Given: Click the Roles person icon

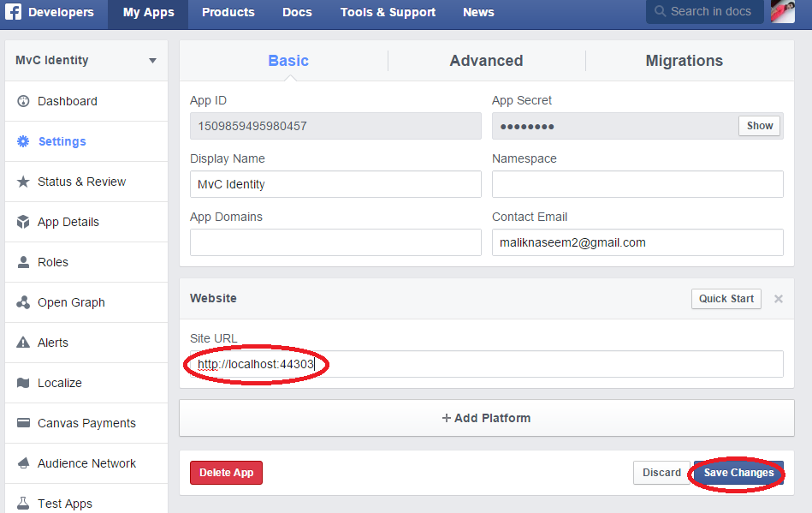Looking at the screenshot, I should pos(23,262).
